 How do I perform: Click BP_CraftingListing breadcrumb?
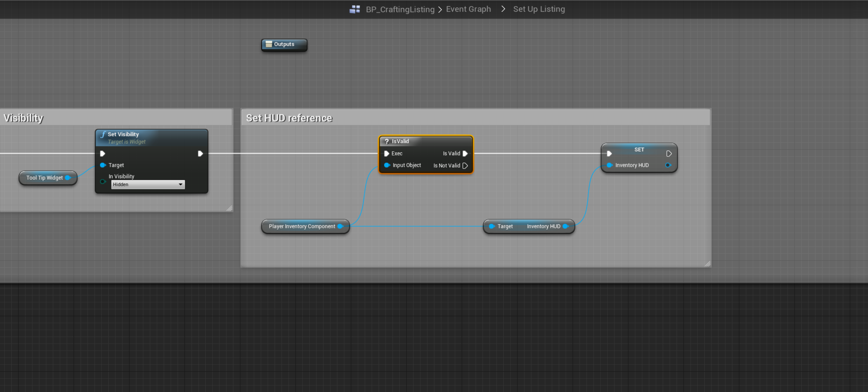[x=400, y=9]
